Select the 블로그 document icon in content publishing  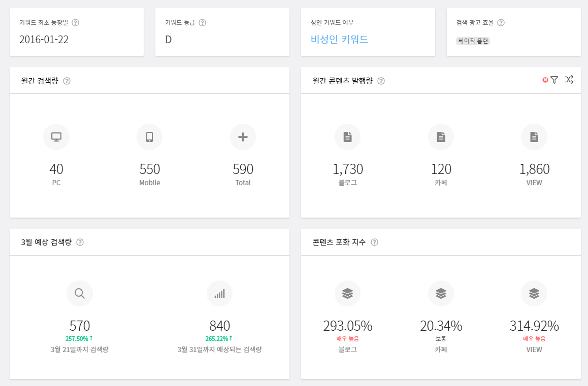[348, 136]
